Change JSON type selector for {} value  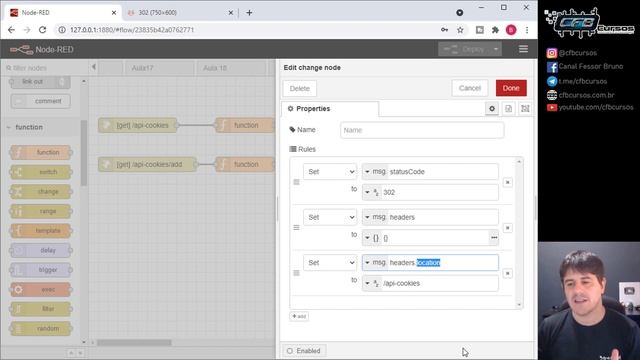[372, 238]
